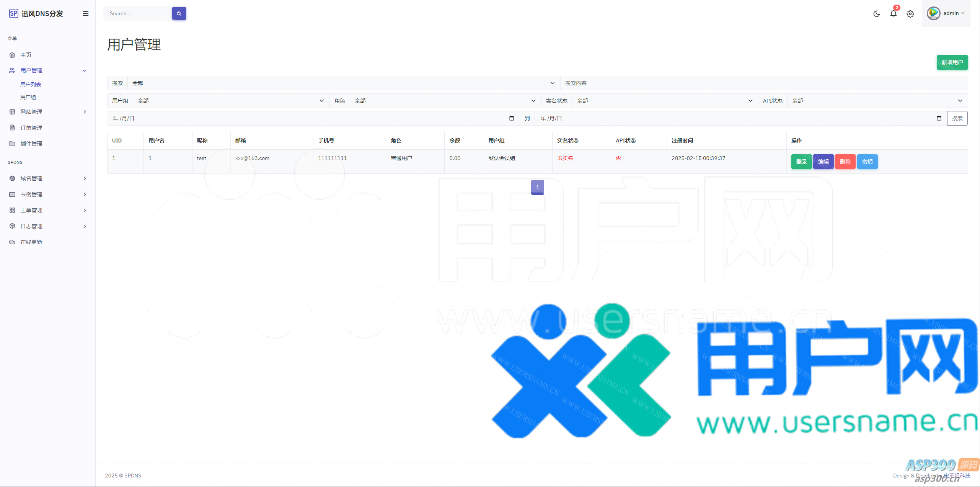The image size is (980, 487).
Task: Open the 用户组 filter dropdown
Action: click(x=231, y=101)
